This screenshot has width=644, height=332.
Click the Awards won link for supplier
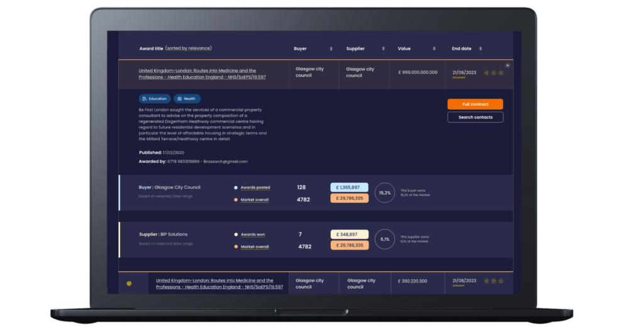pos(253,235)
